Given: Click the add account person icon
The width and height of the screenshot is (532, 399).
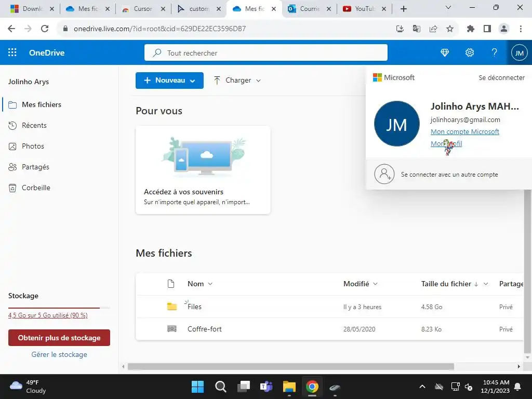Looking at the screenshot, I should click(x=384, y=174).
